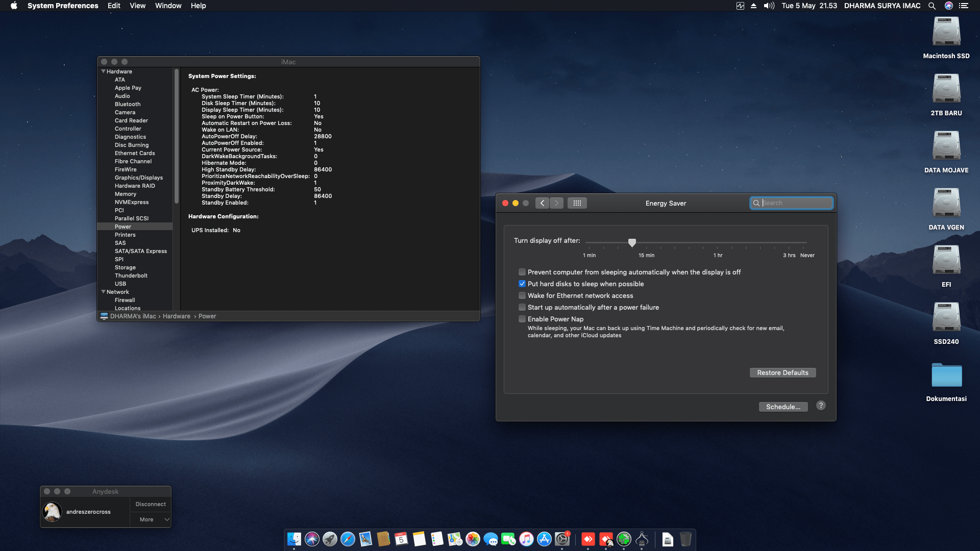Click plain red AnyDesk dock icon

click(588, 539)
